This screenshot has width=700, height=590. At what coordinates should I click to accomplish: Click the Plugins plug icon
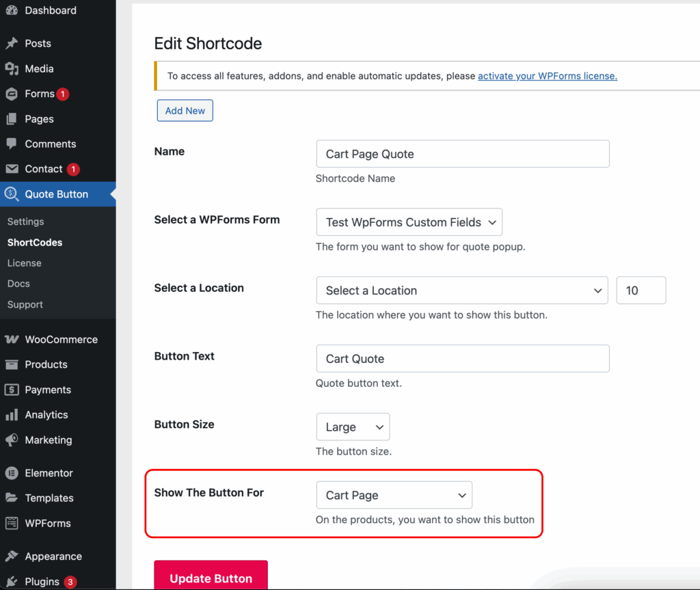coord(12,582)
